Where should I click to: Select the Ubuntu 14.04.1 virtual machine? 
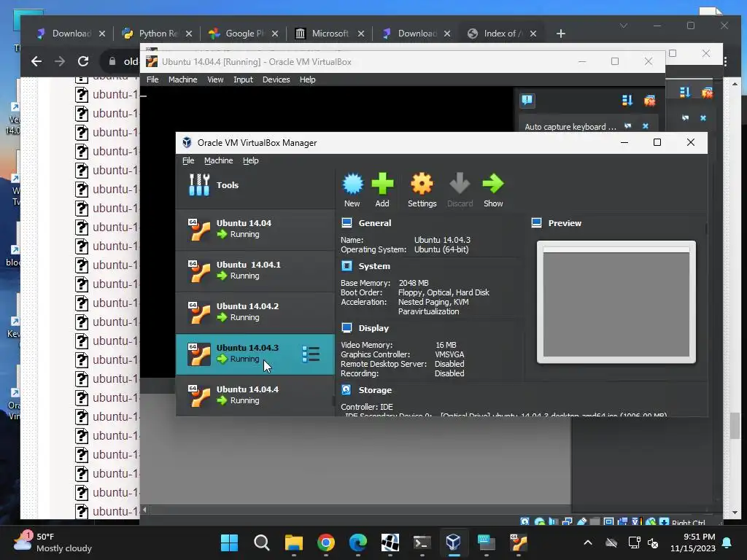click(x=255, y=271)
